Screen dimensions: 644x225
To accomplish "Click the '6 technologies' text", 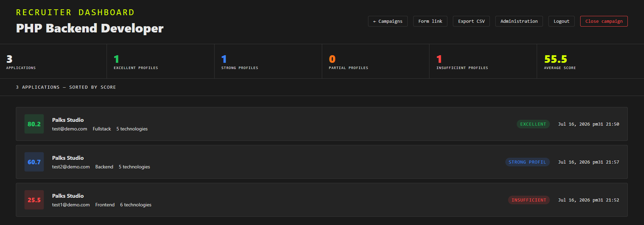I will coord(136,205).
